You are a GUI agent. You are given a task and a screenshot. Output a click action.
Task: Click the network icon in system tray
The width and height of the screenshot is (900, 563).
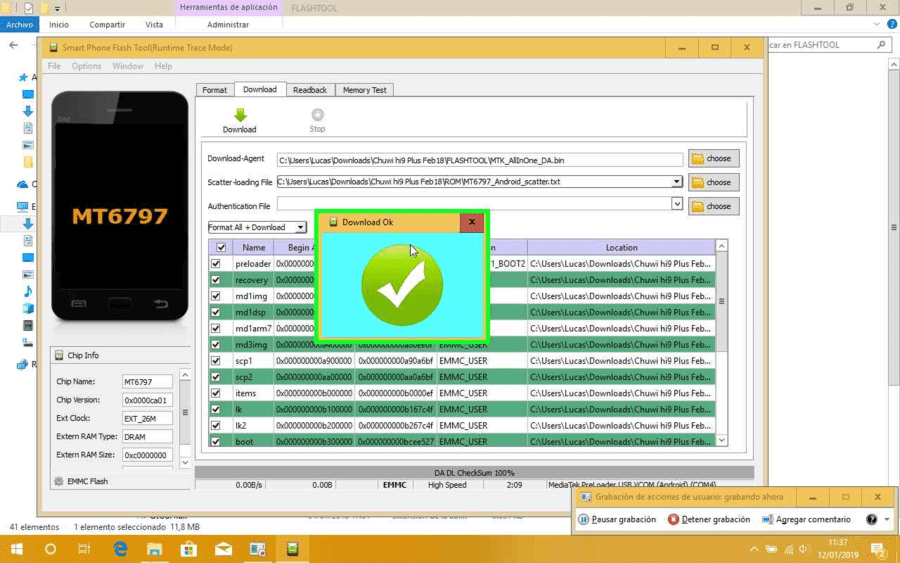tap(789, 549)
